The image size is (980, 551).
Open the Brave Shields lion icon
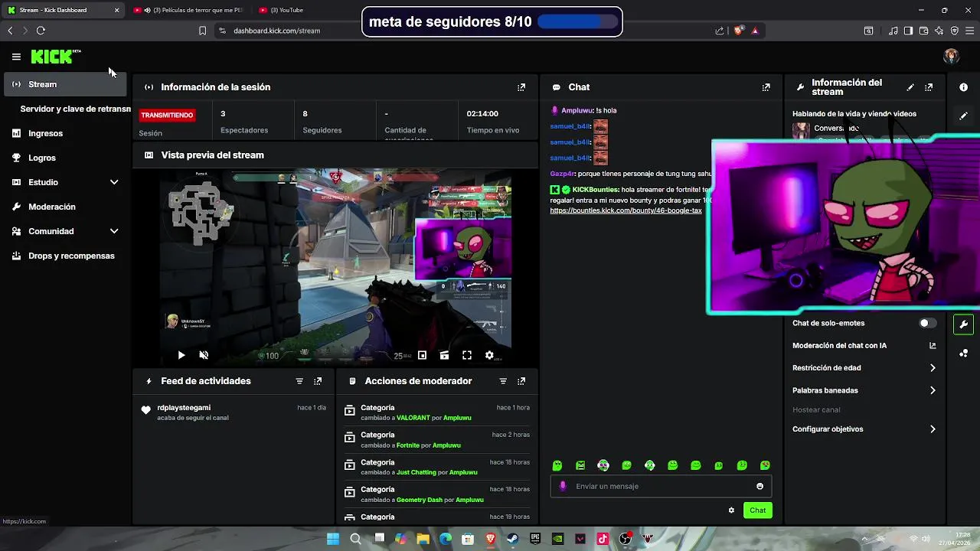tap(738, 31)
